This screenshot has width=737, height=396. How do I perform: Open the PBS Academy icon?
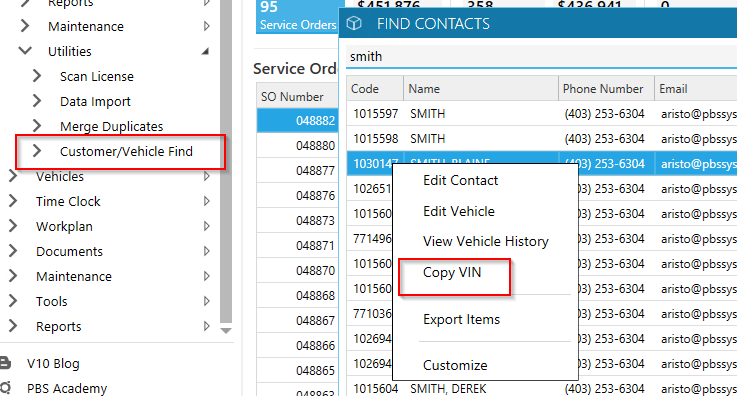click(x=5, y=388)
